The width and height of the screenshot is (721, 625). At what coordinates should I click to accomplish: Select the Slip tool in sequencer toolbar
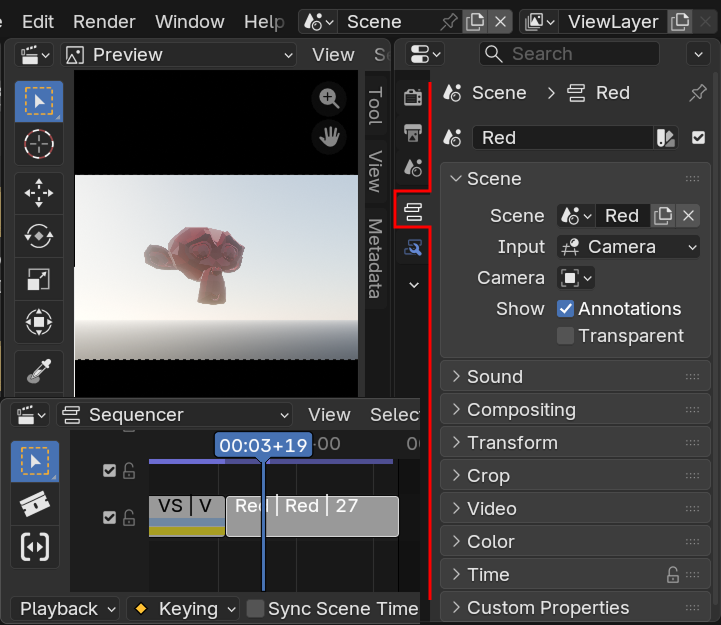(x=35, y=547)
